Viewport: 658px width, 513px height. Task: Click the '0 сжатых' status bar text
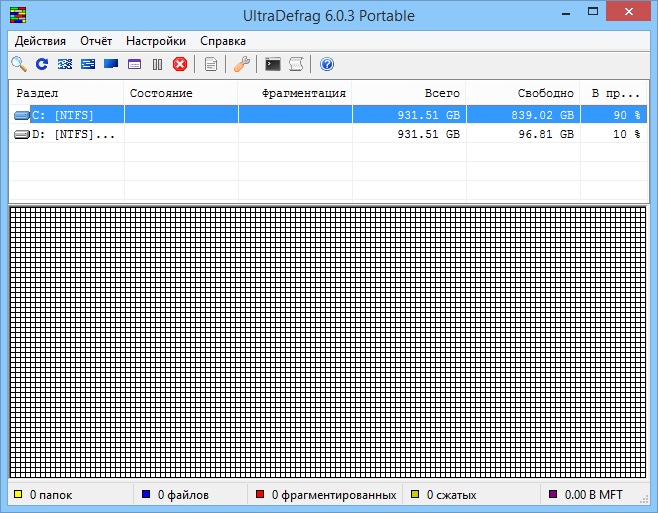(x=451, y=495)
